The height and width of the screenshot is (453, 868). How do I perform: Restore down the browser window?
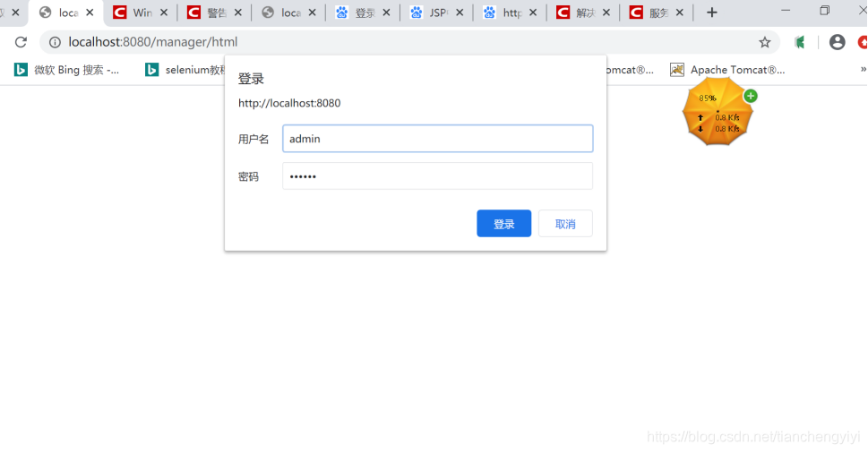(x=825, y=11)
